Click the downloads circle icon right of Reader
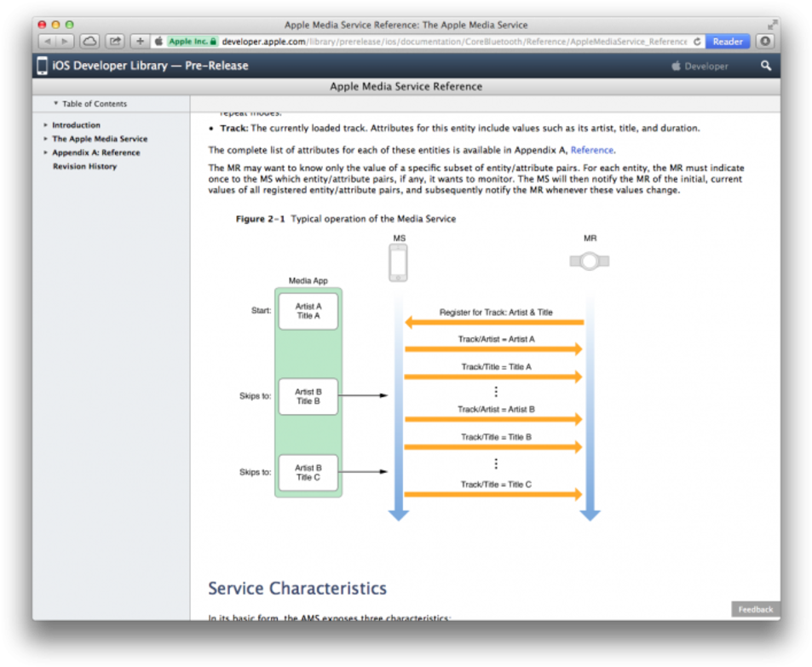The height and width of the screenshot is (667, 812). pos(765,40)
